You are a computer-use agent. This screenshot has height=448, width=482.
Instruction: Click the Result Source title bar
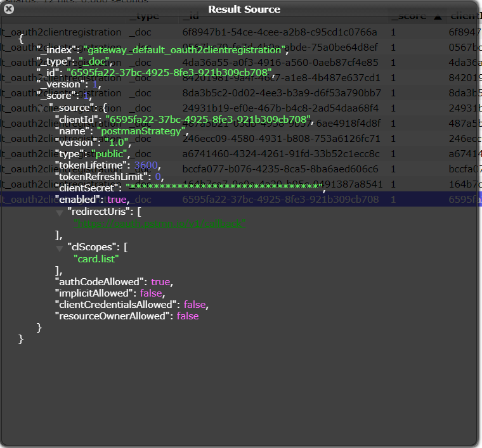pos(244,10)
